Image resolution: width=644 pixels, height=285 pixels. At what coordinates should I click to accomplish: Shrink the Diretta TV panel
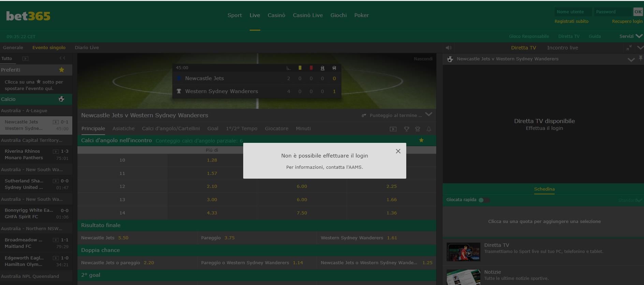(629, 48)
